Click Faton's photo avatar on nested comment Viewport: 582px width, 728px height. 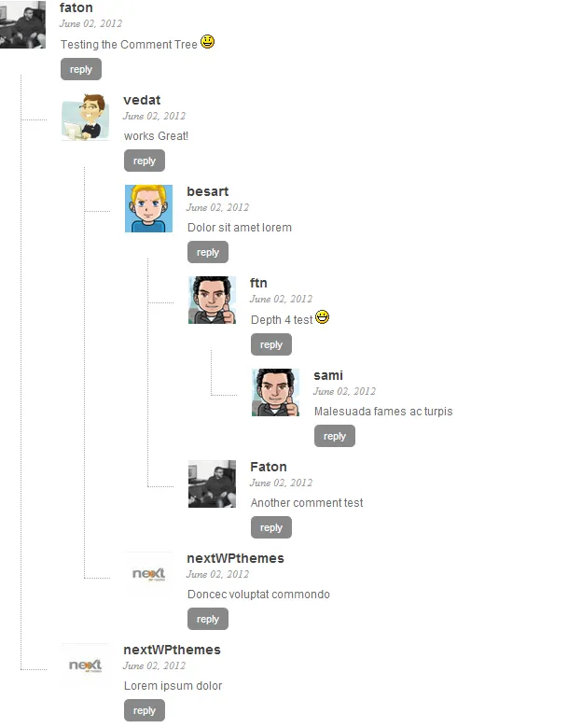pos(212,483)
